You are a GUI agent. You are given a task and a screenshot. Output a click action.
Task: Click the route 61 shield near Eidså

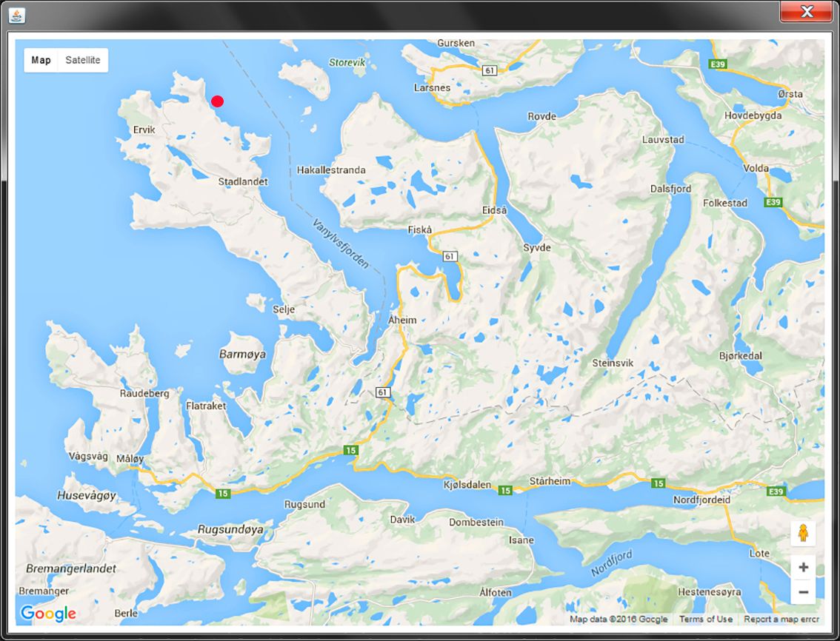[x=451, y=256]
